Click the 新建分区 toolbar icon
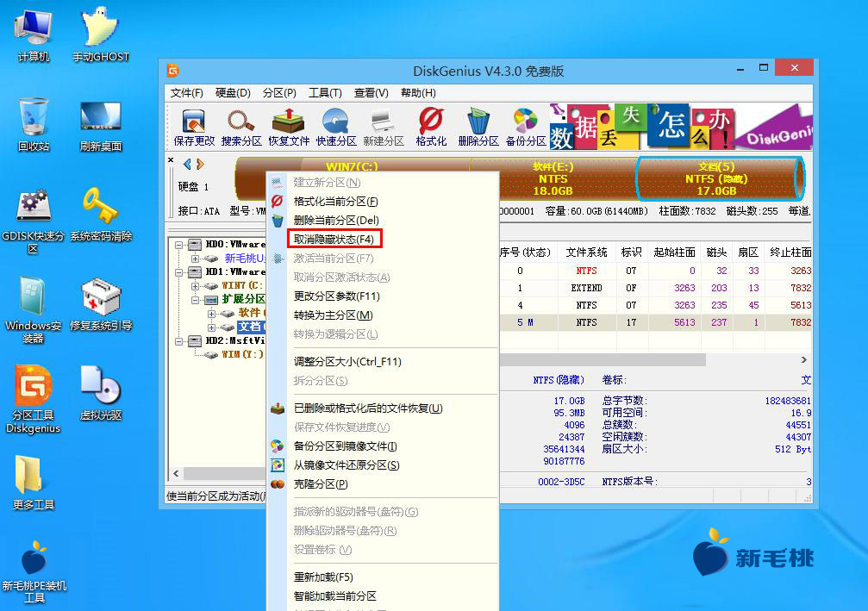Screen dimensions: 868x611 (x=383, y=128)
